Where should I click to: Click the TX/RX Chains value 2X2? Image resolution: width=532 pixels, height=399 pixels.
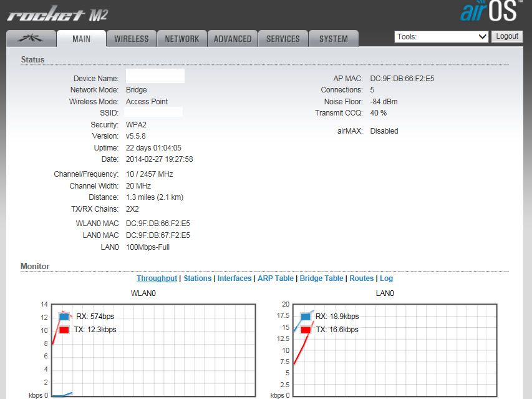point(132,209)
